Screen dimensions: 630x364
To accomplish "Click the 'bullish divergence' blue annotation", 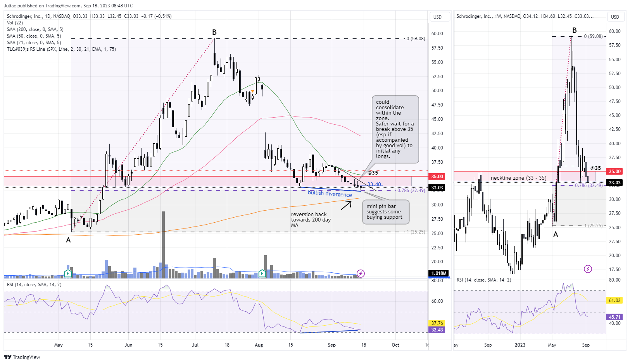I will click(x=330, y=193).
